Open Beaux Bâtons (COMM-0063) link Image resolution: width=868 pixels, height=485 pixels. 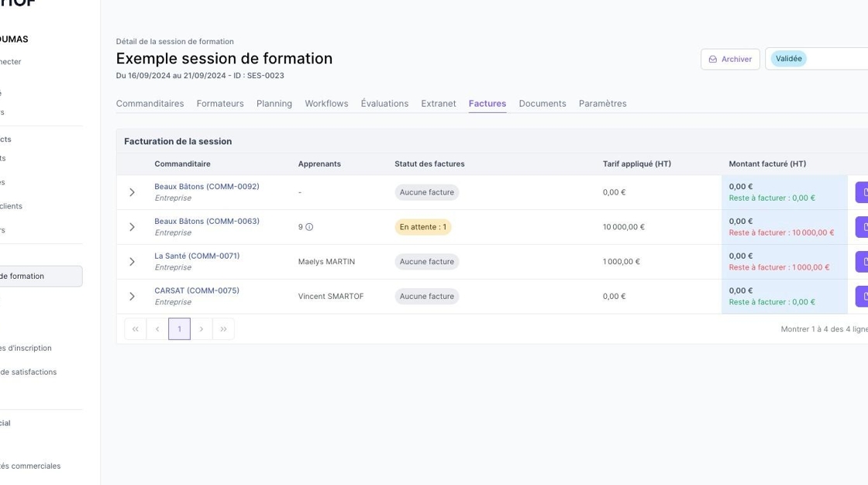tap(207, 222)
